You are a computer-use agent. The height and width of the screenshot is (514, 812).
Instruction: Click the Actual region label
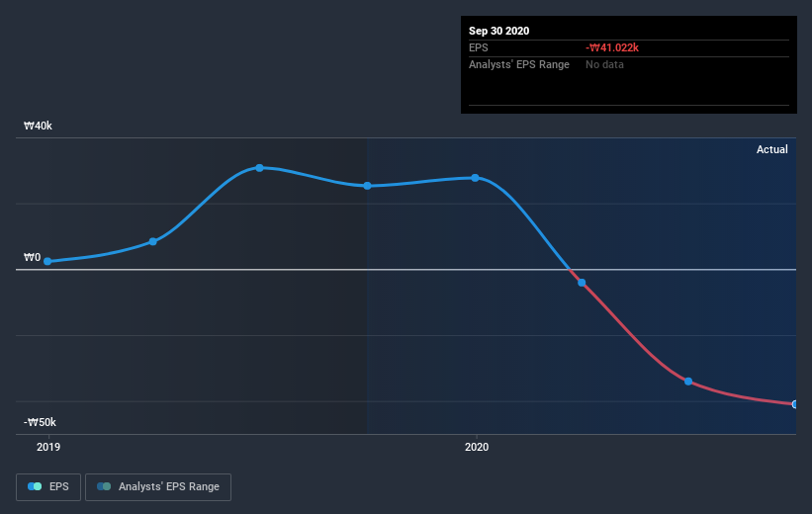coord(771,149)
